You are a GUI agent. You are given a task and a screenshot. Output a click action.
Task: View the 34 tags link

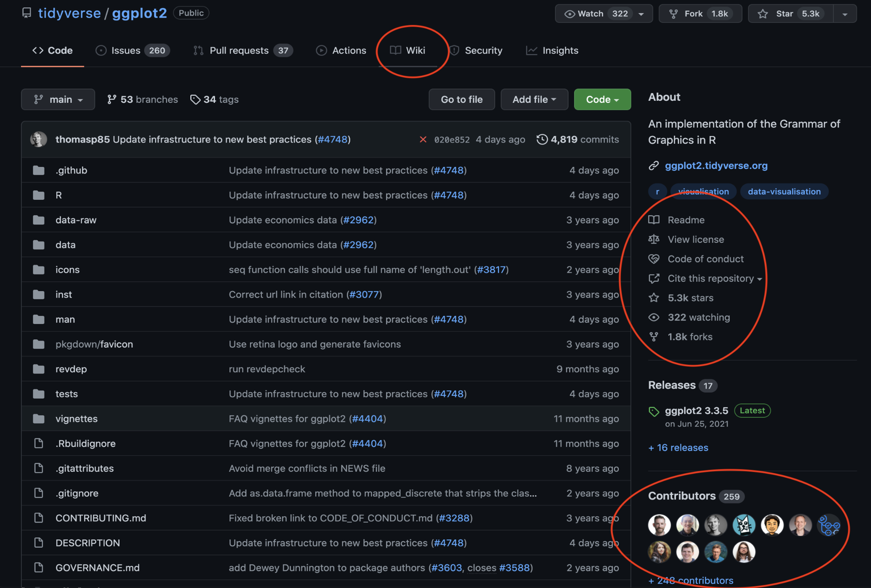(214, 99)
